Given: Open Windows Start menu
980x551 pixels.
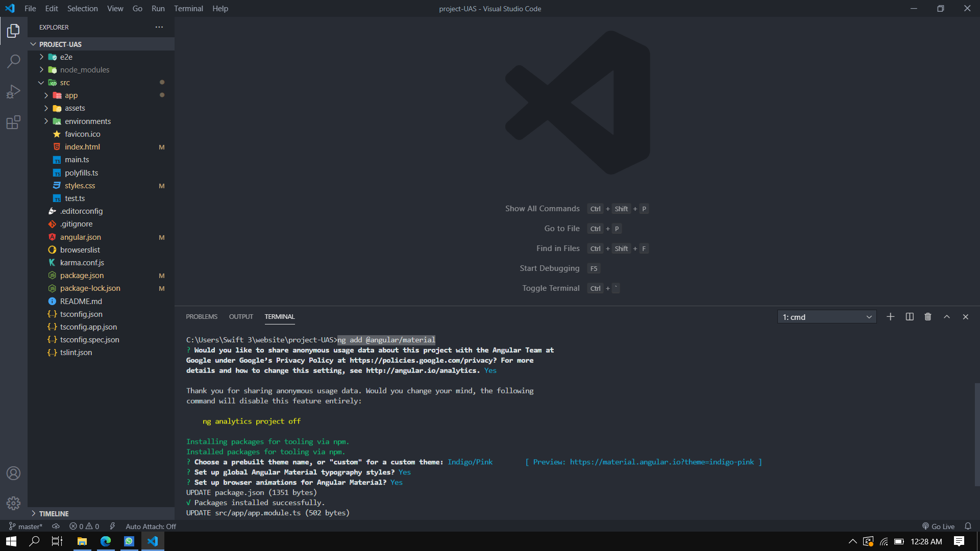Looking at the screenshot, I should pyautogui.click(x=11, y=541).
